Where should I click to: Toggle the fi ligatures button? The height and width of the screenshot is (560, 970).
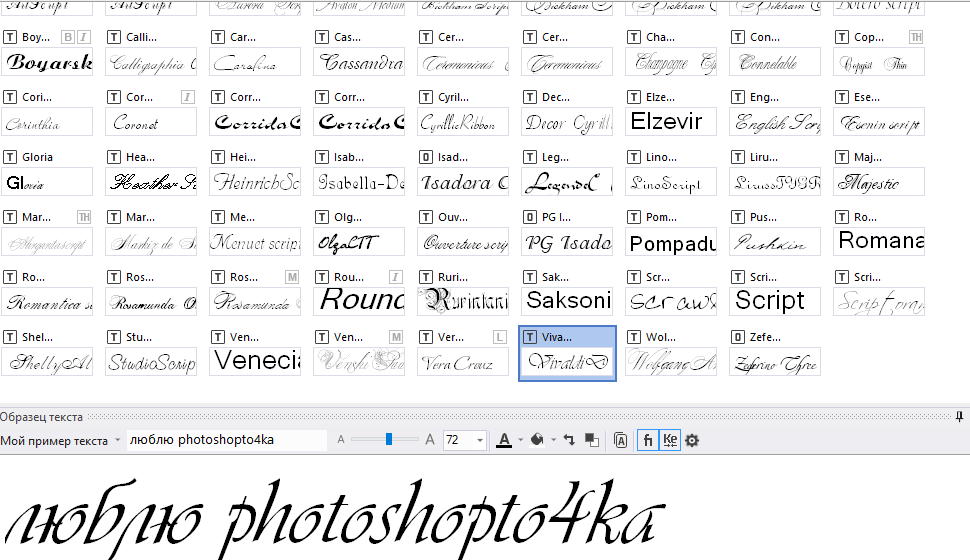click(x=648, y=440)
